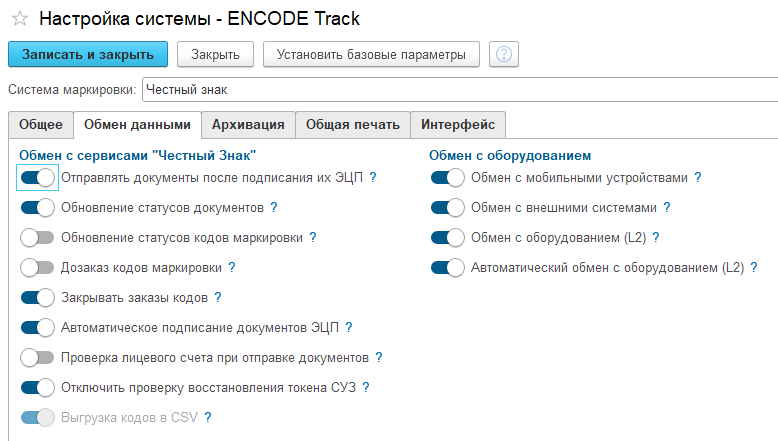Turn off "Автоматическое подписание документов ЭЦП"

tap(37, 327)
